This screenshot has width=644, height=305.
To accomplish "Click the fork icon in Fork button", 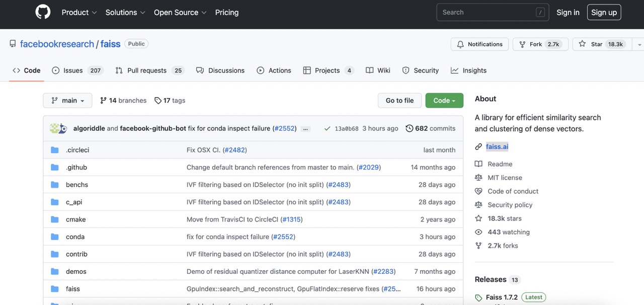I will pyautogui.click(x=522, y=44).
